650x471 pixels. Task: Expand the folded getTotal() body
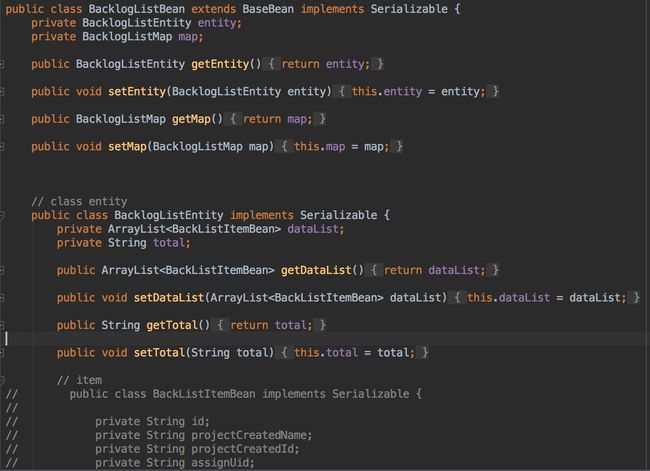point(2,325)
